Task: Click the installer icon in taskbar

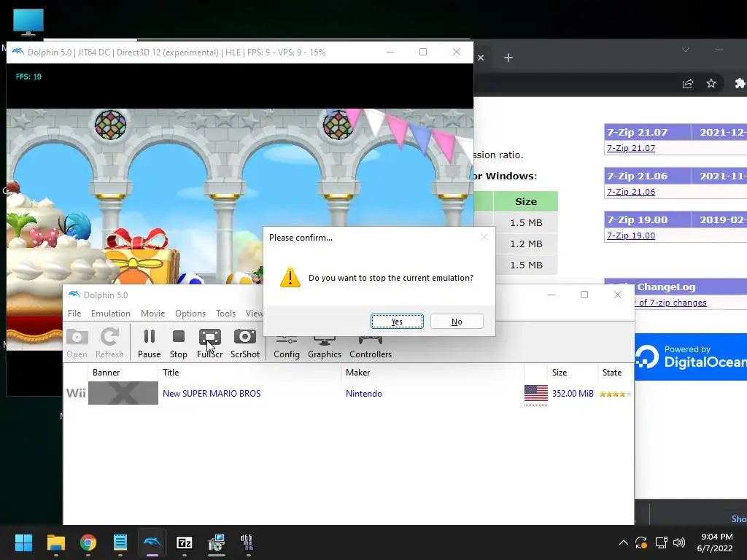Action: pyautogui.click(x=216, y=542)
